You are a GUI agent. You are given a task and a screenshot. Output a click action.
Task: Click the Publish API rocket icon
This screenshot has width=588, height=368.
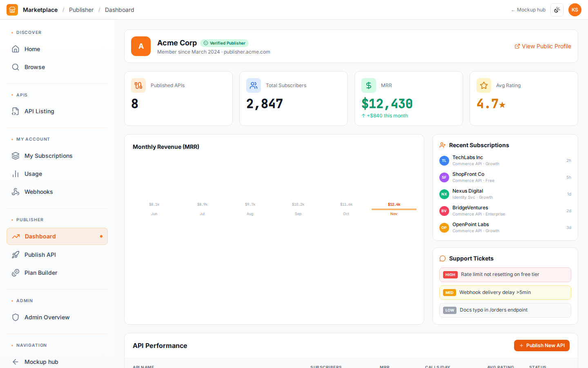[16, 255]
